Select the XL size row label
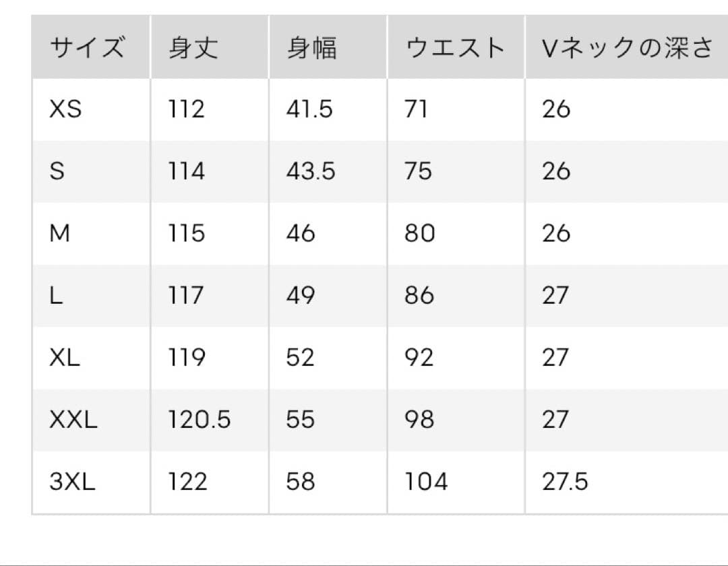 click(x=65, y=357)
